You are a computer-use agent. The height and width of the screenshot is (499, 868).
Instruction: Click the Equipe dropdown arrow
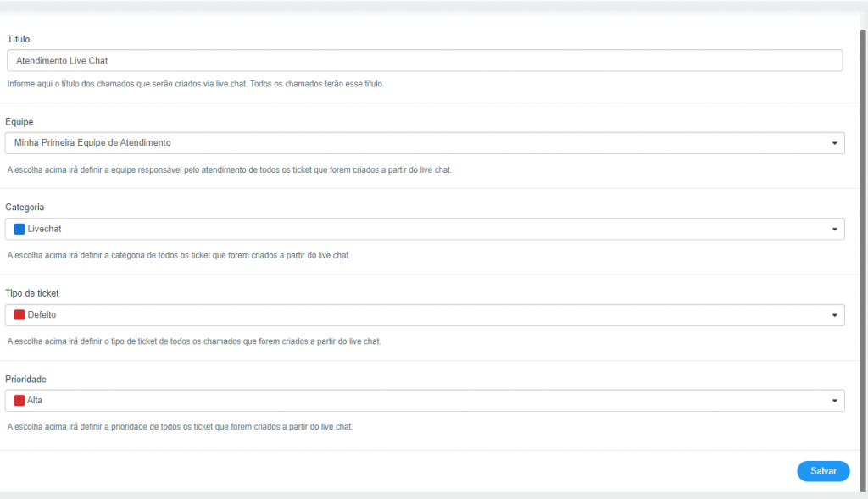coord(835,143)
